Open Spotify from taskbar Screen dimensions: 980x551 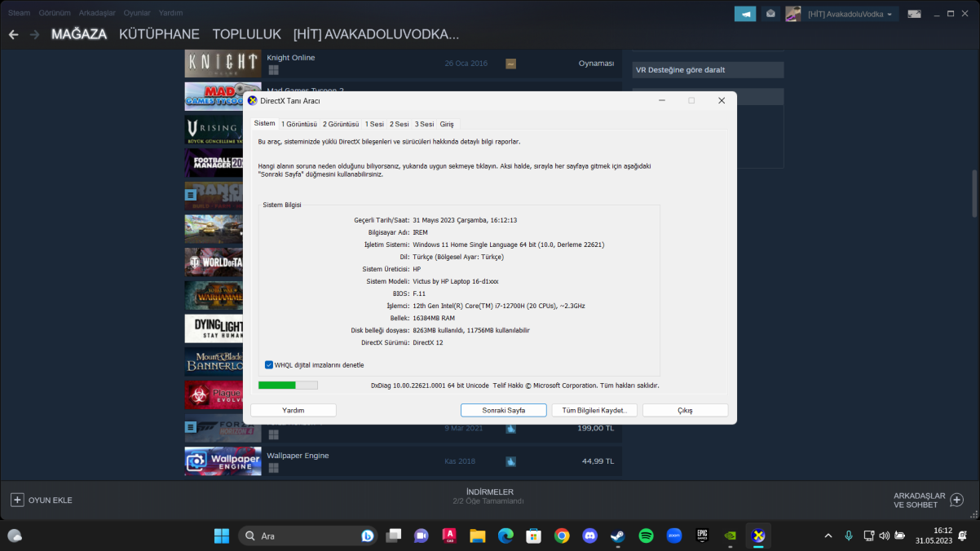[647, 536]
